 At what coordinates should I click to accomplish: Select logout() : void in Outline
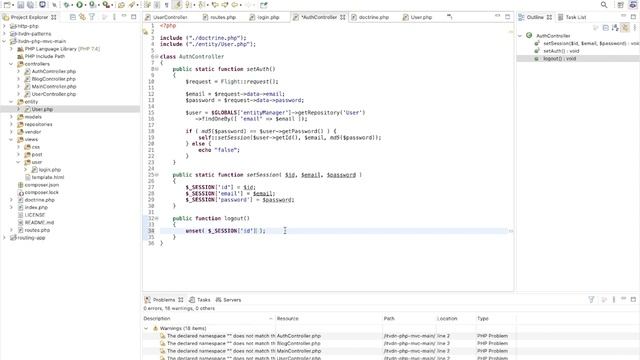pyautogui.click(x=556, y=58)
